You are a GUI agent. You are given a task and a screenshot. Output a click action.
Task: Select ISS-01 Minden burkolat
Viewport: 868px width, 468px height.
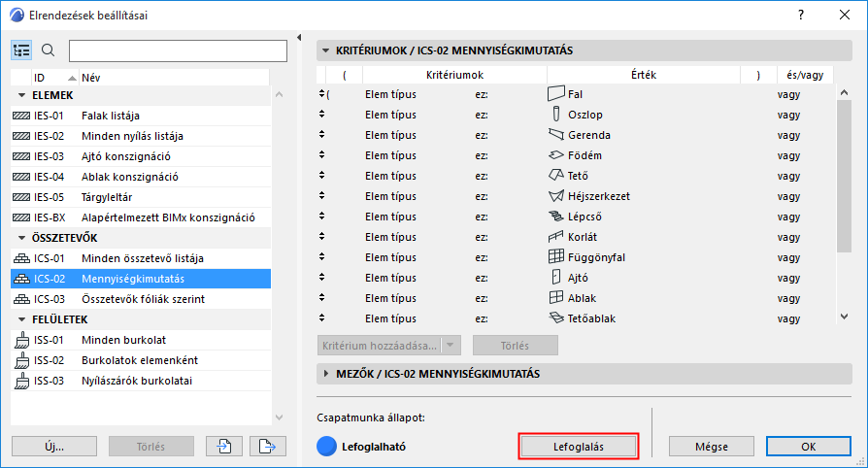141,340
